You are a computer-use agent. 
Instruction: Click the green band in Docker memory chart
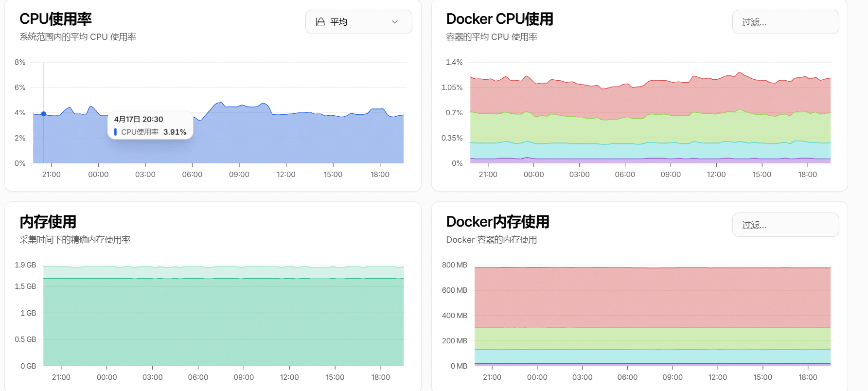coord(652,338)
